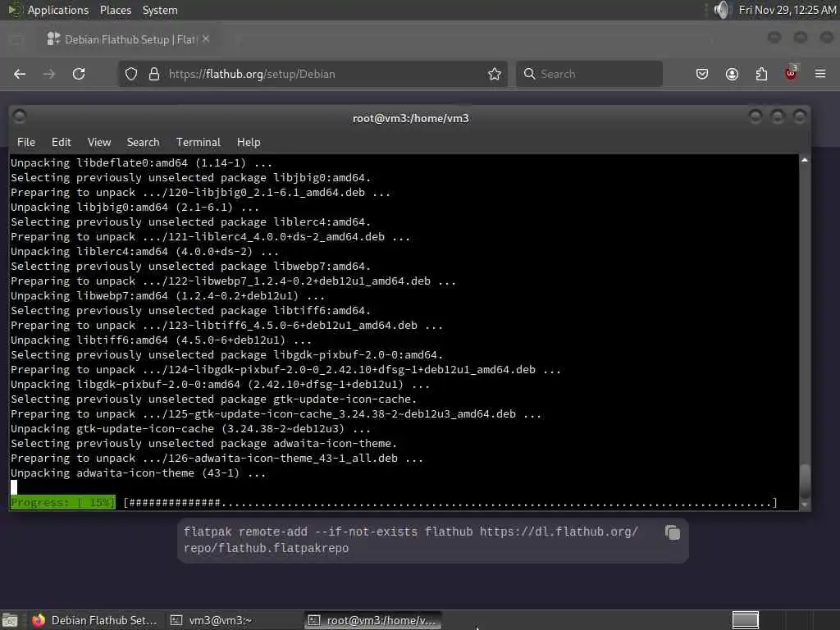Click scrollbar down arrow in terminal
Screen dimensions: 840x630
coord(804,504)
